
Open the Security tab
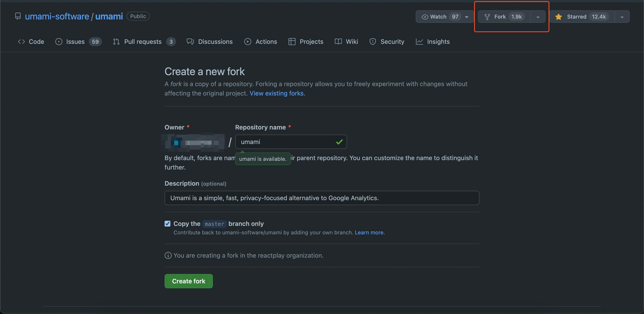coord(387,41)
